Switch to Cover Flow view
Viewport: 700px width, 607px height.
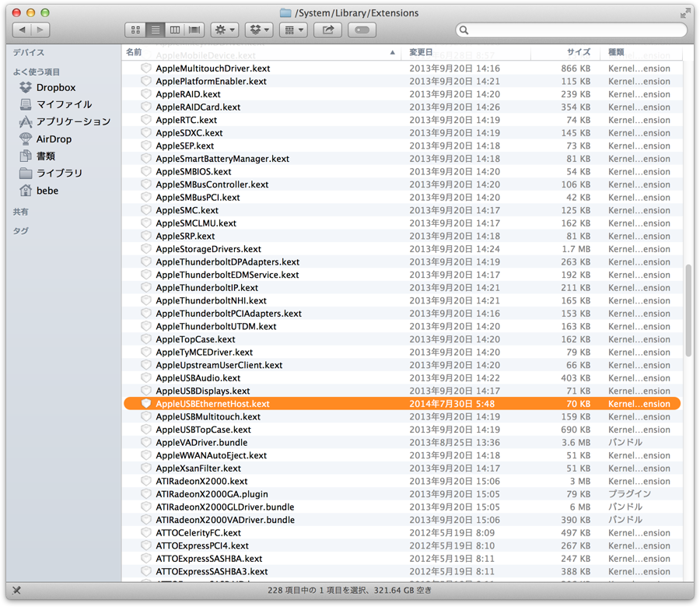coord(194,30)
